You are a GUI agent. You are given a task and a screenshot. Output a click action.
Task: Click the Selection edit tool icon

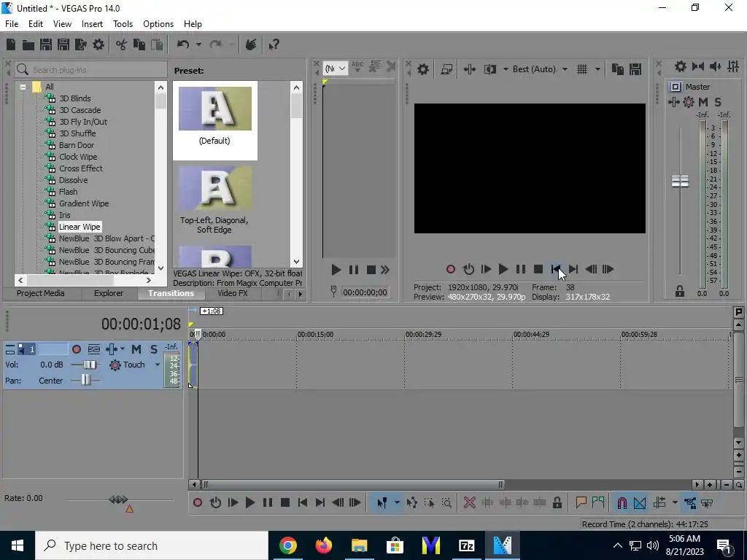pos(429,502)
